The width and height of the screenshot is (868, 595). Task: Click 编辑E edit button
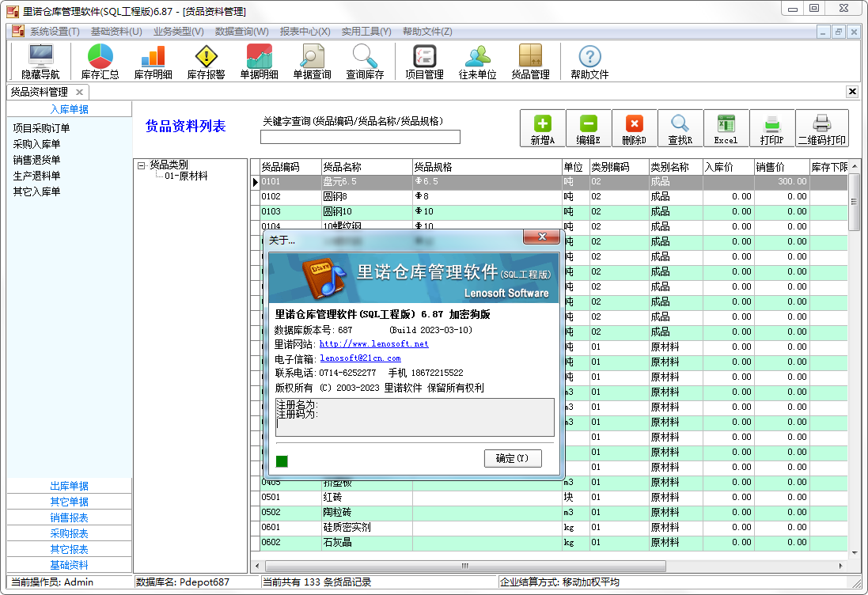[x=589, y=128]
